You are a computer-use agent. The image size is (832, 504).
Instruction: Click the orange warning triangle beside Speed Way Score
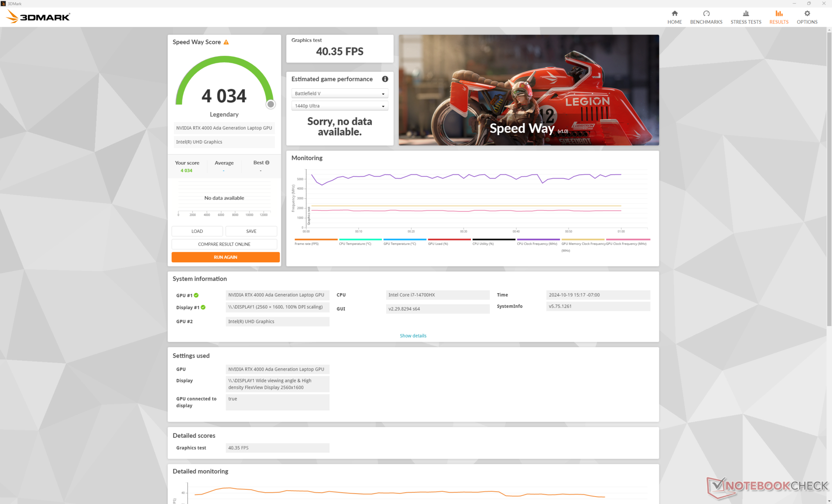pyautogui.click(x=226, y=42)
